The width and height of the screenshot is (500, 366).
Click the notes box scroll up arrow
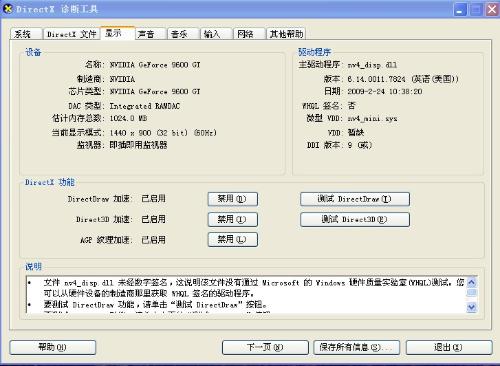(x=471, y=283)
